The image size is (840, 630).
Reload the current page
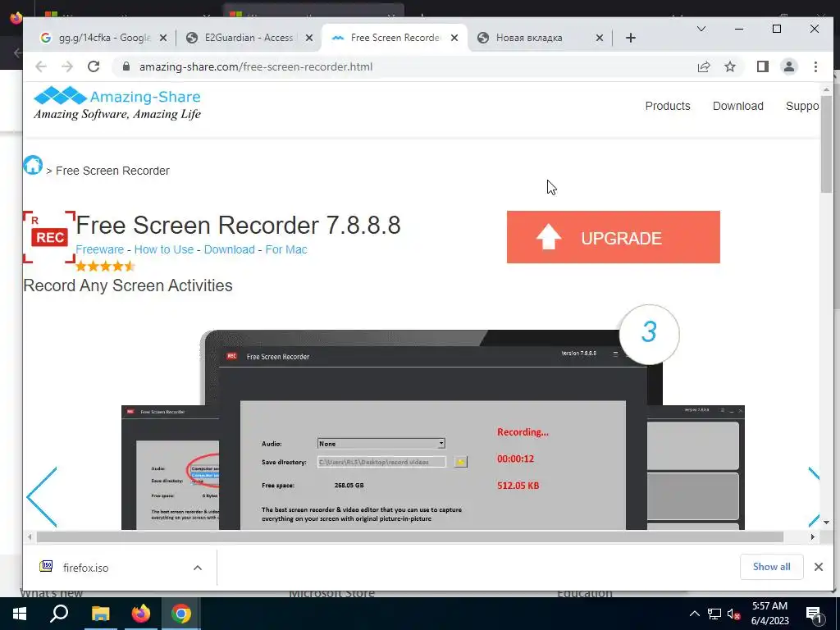click(94, 67)
